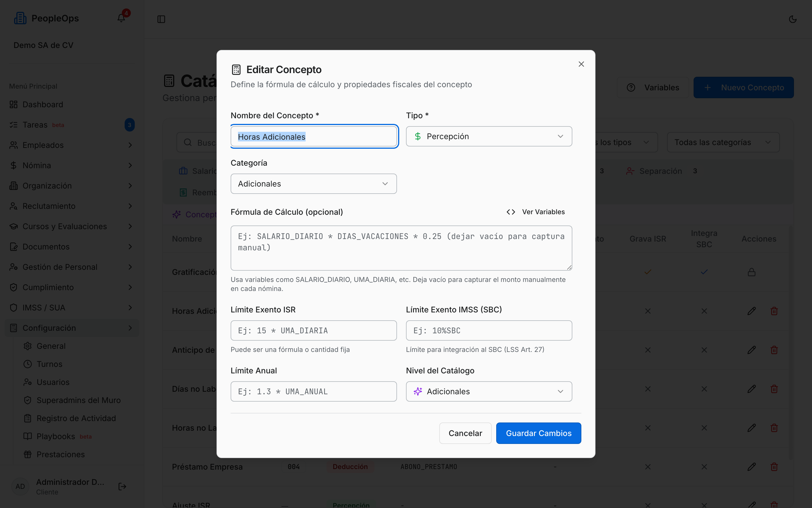This screenshot has height=508, width=812.
Task: Expand Cursos y Evaluaciones chevron
Action: click(130, 226)
